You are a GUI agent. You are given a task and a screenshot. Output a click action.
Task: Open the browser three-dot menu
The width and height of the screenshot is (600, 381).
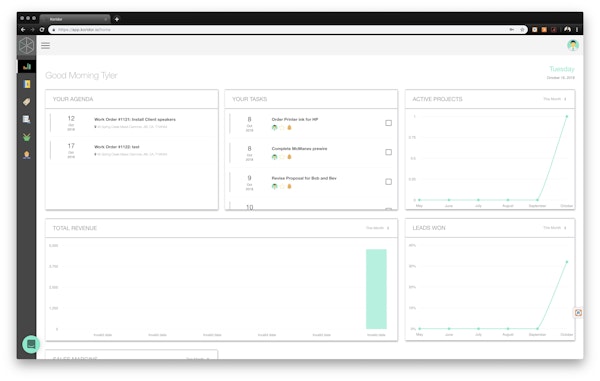(x=577, y=29)
